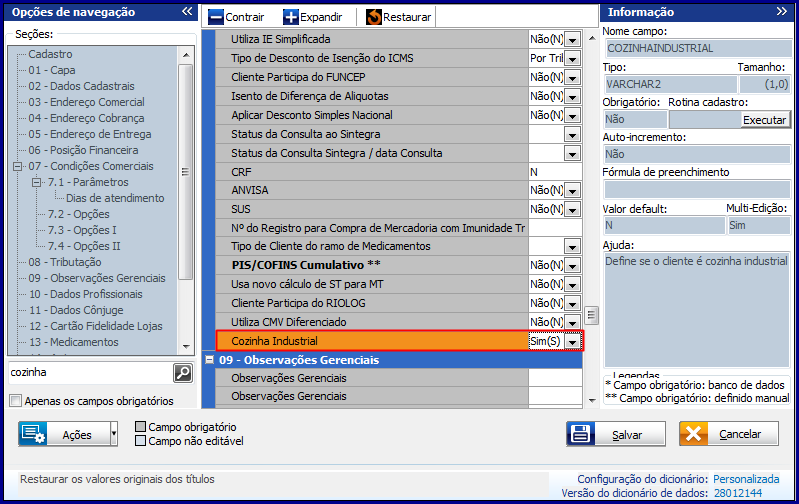Screen dimensions: 799x504
Task: Collapse the Informação panel chevrons
Action: 782,12
